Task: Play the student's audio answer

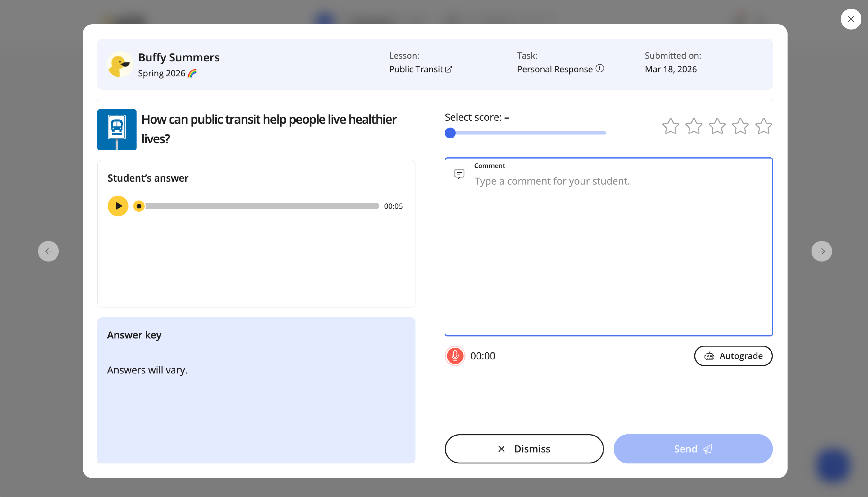Action: (118, 206)
